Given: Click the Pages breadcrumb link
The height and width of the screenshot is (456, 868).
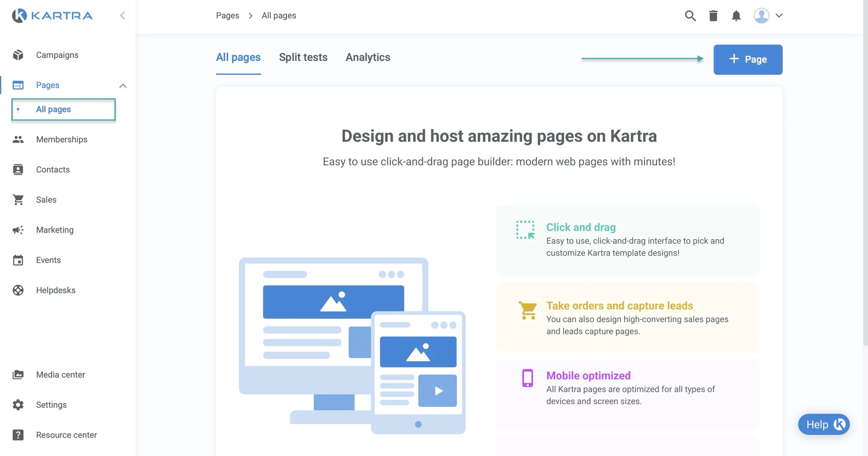Looking at the screenshot, I should (227, 16).
